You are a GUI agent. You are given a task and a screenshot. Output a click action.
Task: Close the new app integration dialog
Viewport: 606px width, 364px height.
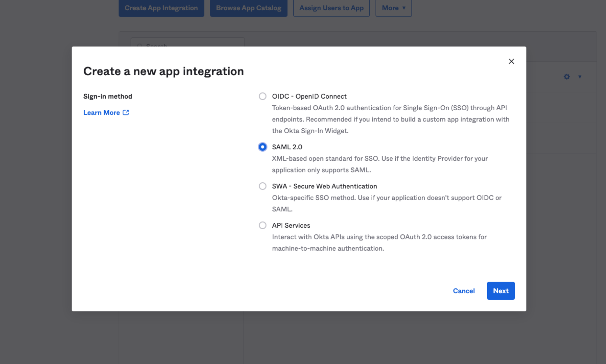pyautogui.click(x=511, y=61)
